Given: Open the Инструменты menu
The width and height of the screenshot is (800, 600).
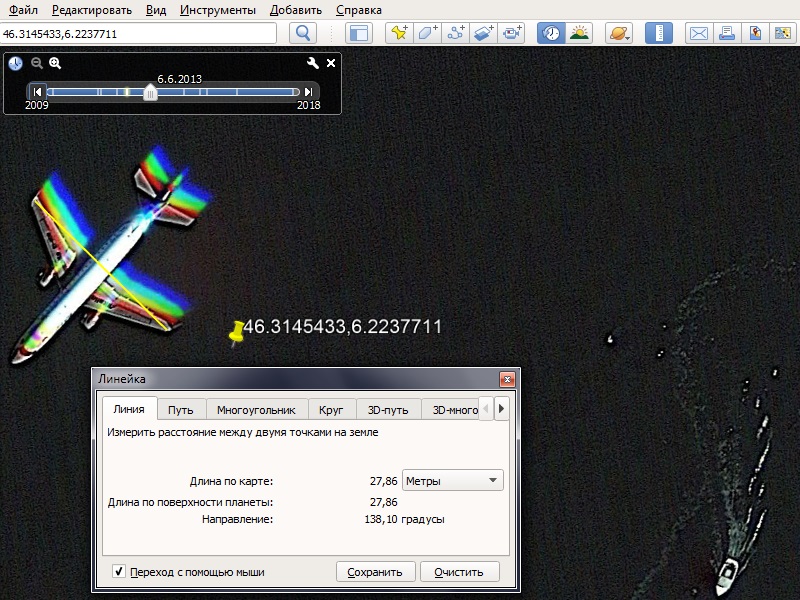Looking at the screenshot, I should coord(218,10).
